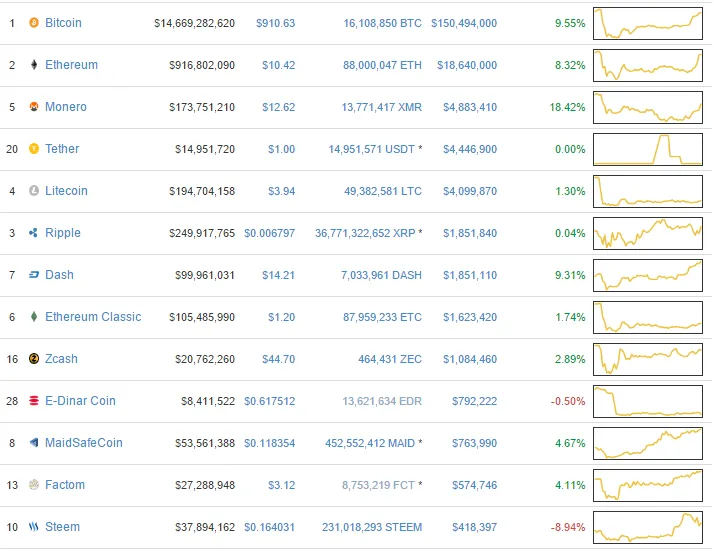Image resolution: width=714 pixels, height=551 pixels.
Task: Click E-Dinar supply 13,621,634 EDR
Action: click(x=382, y=401)
